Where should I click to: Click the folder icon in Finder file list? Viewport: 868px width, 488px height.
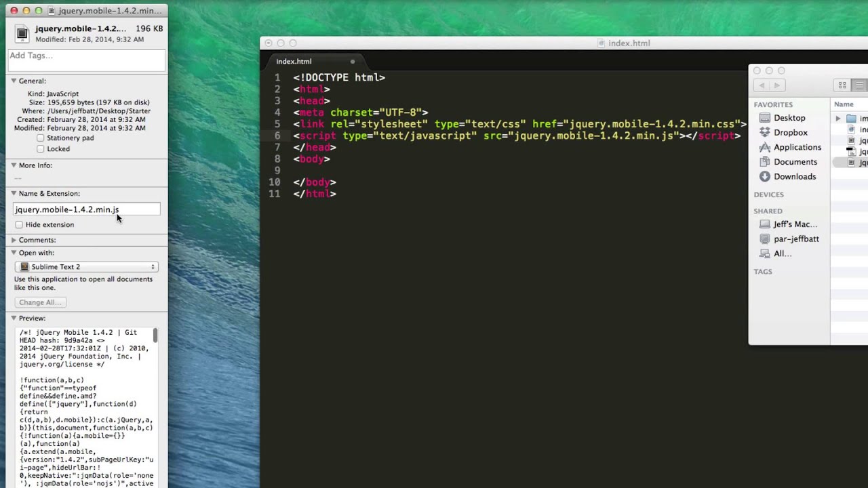(x=851, y=119)
